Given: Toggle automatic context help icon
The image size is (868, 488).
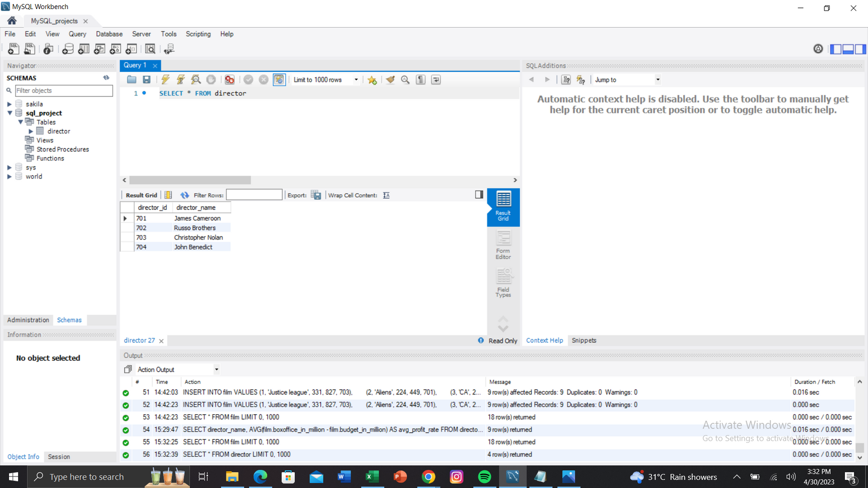Looking at the screenshot, I should [x=581, y=79].
